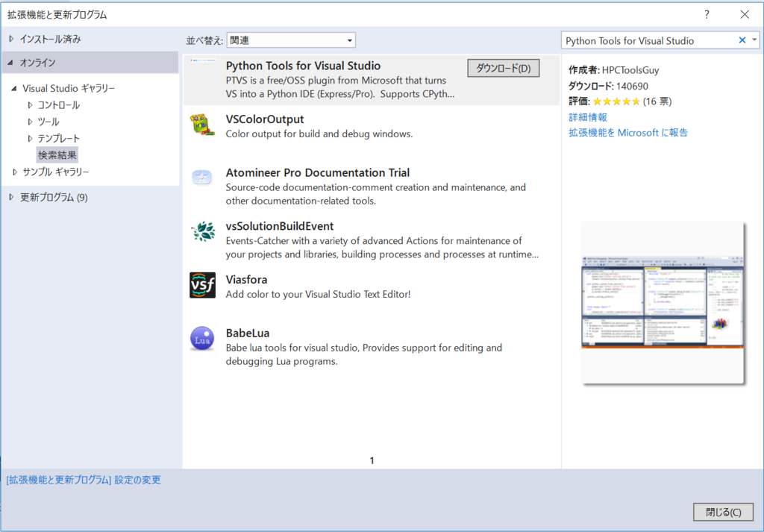
Task: Expand the 更新プログラム (9) section
Action: point(11,197)
